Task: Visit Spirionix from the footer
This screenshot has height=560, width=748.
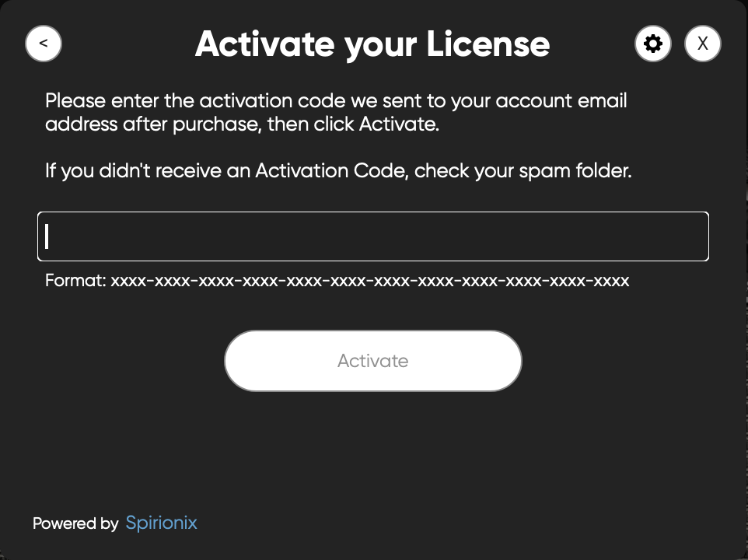Action: [161, 523]
